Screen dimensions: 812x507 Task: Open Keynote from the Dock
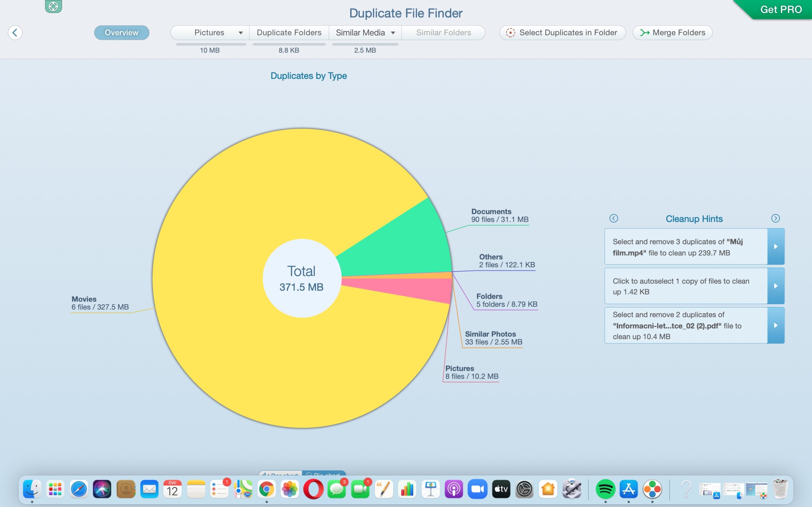coord(430,489)
